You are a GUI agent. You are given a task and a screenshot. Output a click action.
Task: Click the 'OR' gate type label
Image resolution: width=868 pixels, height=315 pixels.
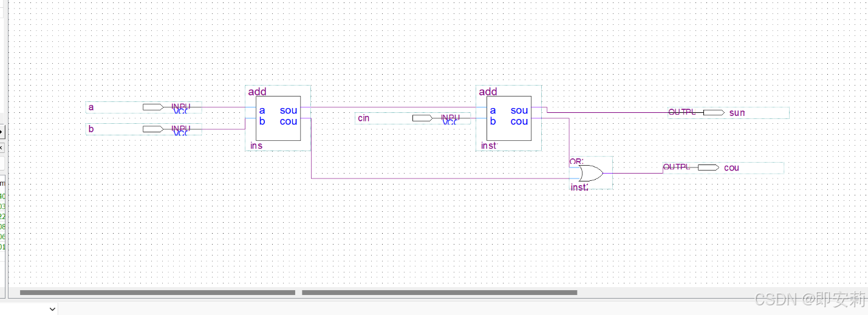pos(576,161)
